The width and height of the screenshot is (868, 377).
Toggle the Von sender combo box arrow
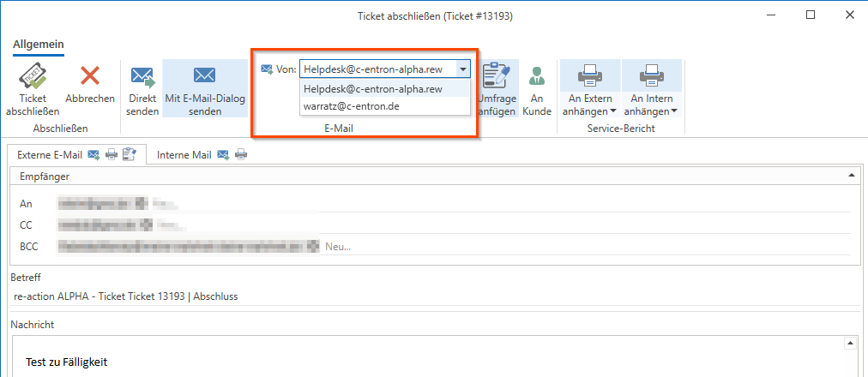(462, 69)
